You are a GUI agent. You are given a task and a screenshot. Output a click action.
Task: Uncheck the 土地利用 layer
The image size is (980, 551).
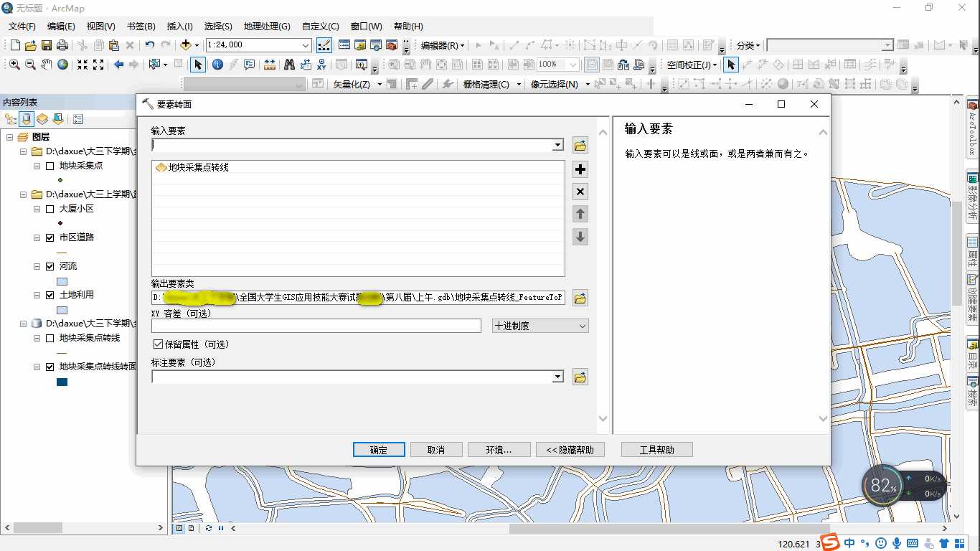click(50, 295)
